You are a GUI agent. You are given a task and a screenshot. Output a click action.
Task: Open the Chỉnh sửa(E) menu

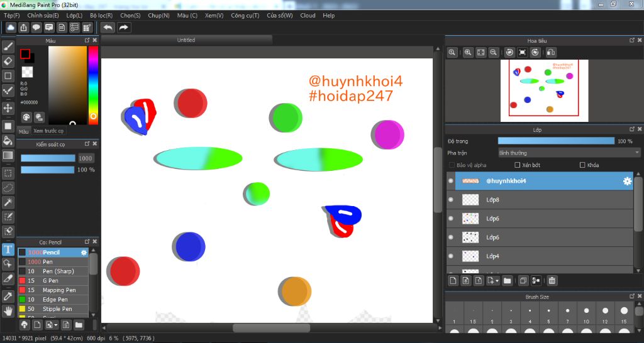(43, 16)
